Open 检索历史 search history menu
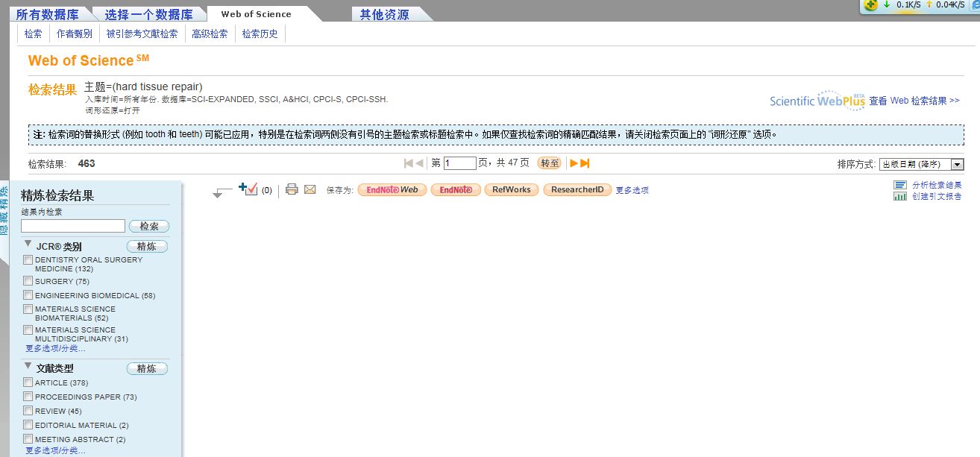This screenshot has height=457, width=980. click(260, 34)
